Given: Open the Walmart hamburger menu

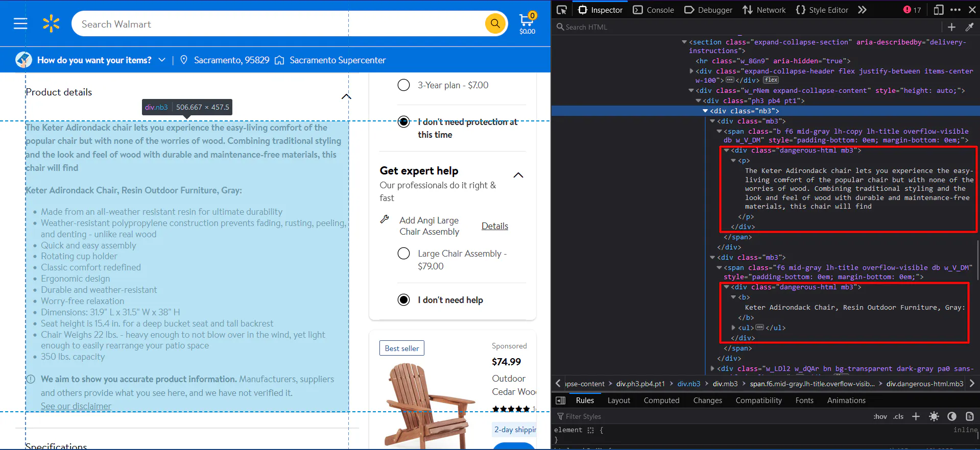Looking at the screenshot, I should pos(20,23).
